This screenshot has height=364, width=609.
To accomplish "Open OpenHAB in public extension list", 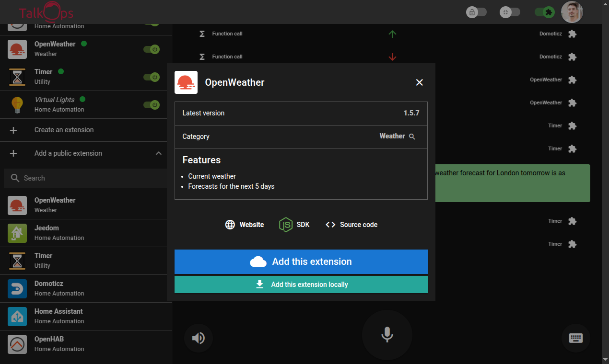I will click(x=86, y=344).
